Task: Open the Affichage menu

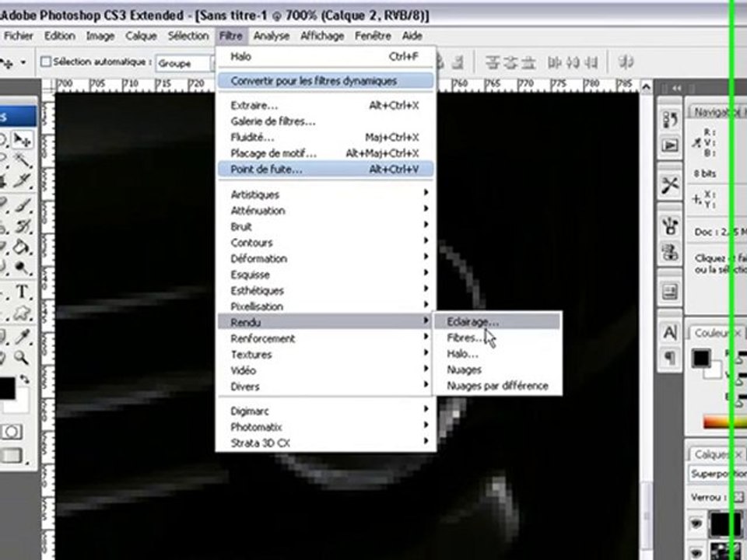Action: click(322, 36)
